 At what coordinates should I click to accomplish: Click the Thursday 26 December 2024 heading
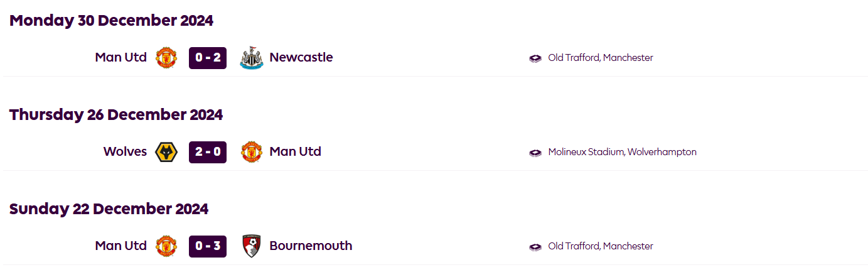pos(116,115)
